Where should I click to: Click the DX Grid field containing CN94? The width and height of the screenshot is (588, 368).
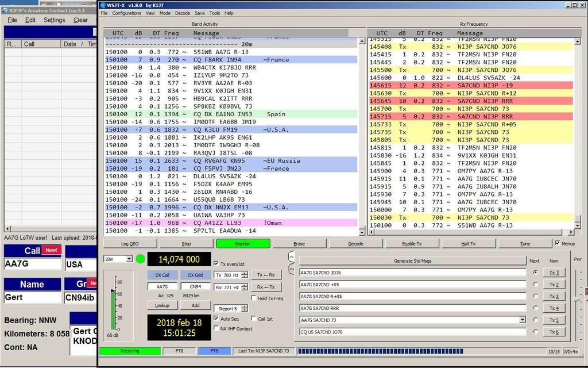point(195,286)
